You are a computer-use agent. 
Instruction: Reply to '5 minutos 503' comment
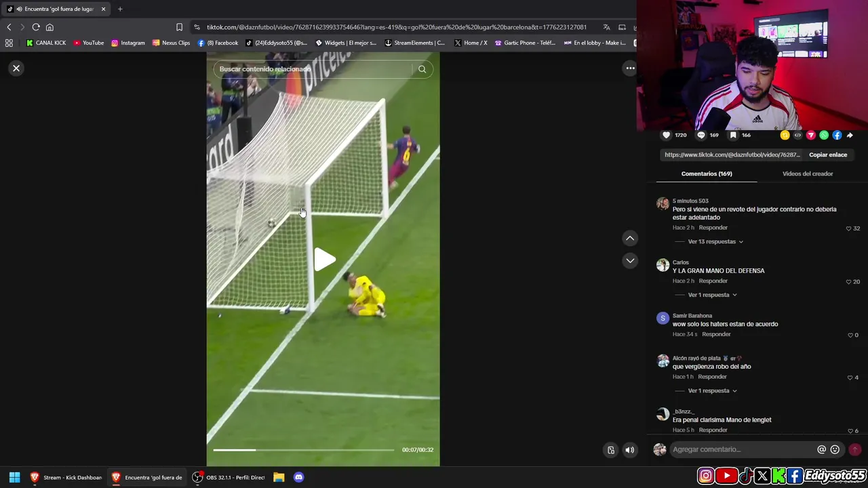coord(713,228)
